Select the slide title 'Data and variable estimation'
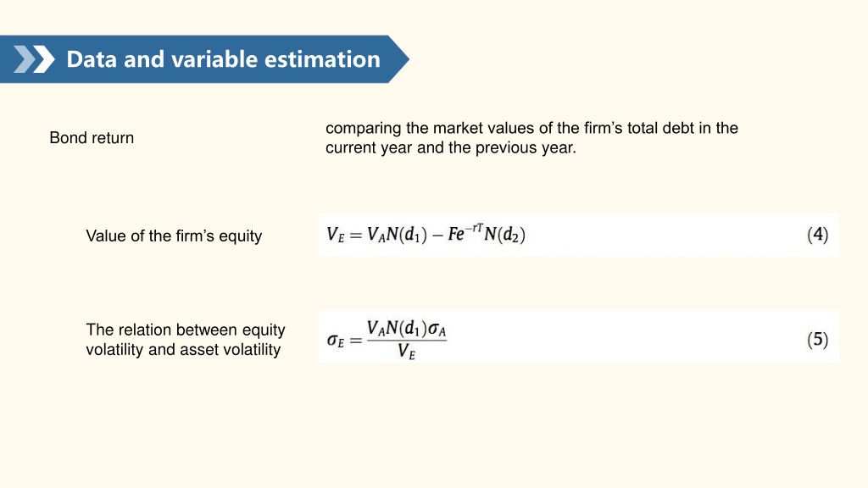The height and width of the screenshot is (488, 868). point(223,59)
